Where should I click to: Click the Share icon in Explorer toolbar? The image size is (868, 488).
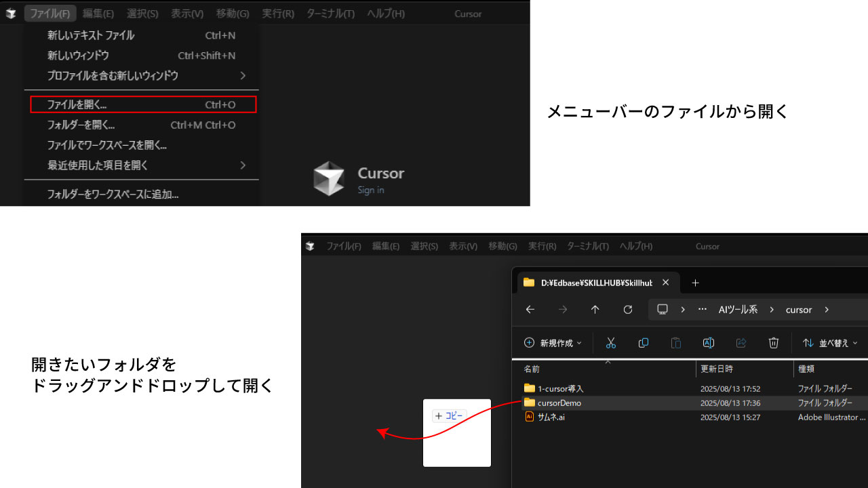click(x=741, y=343)
